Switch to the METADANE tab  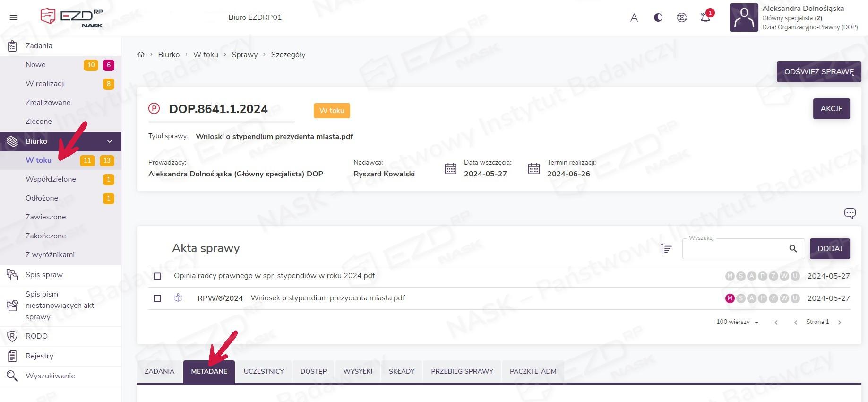209,371
